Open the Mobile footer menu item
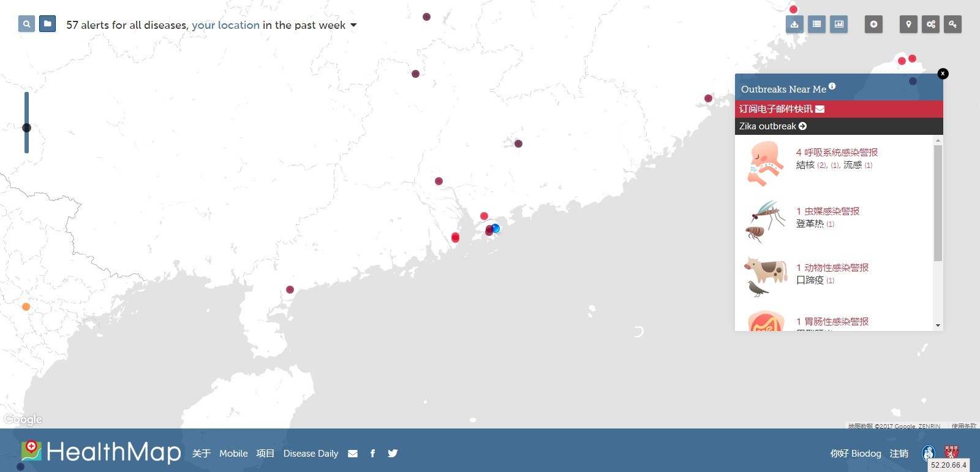The height and width of the screenshot is (472, 980). 233,454
